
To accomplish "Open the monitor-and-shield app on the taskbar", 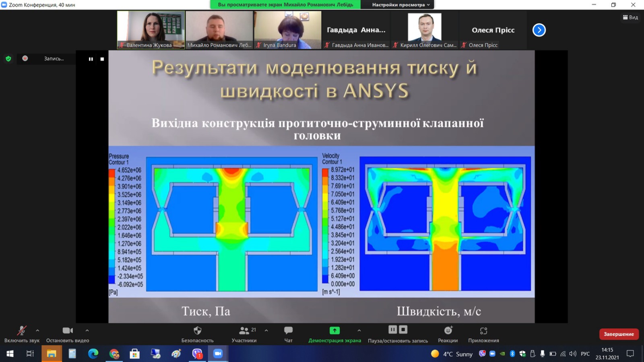I will tap(155, 354).
